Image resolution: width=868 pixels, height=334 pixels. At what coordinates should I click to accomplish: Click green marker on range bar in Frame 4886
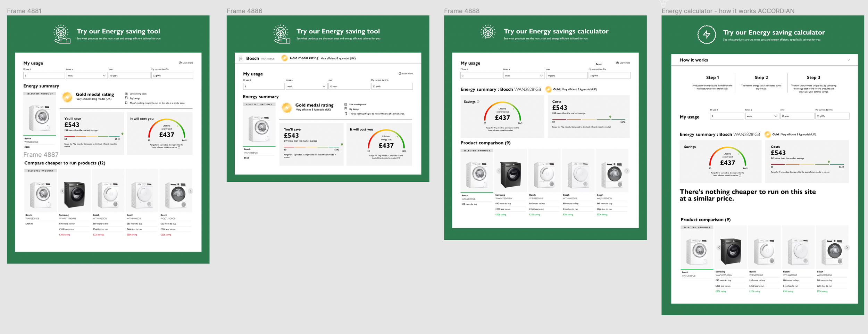342,144
